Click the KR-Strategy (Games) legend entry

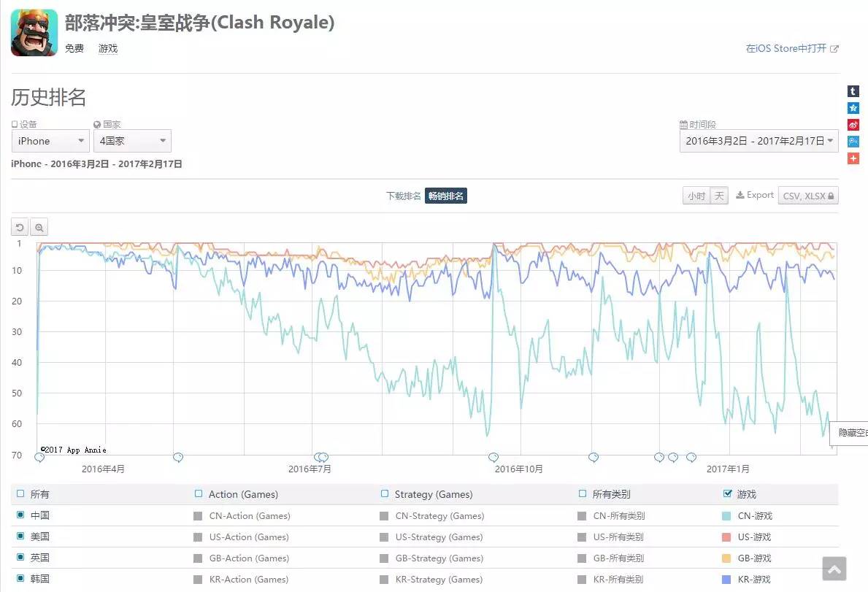click(x=439, y=580)
